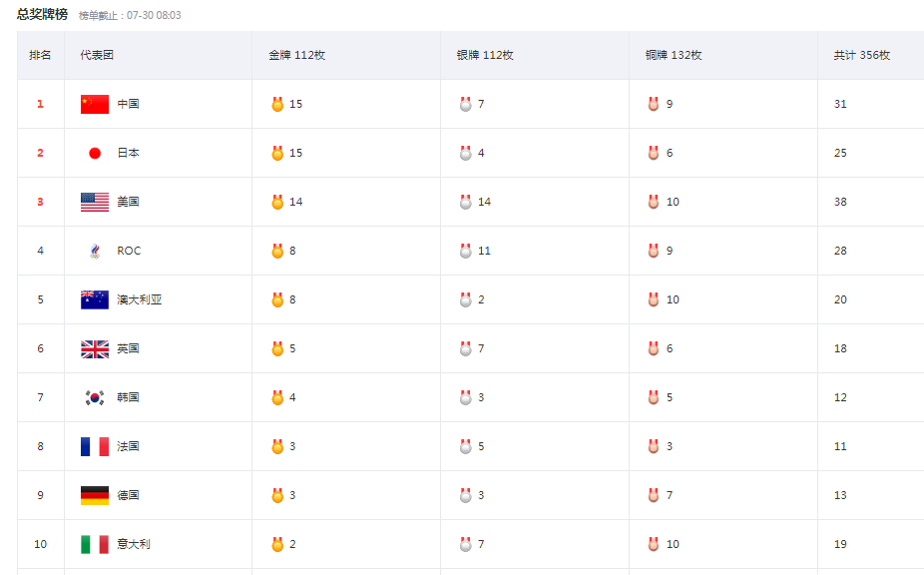Click rank number 10 for 意大利
This screenshot has height=575, width=924.
(x=40, y=545)
